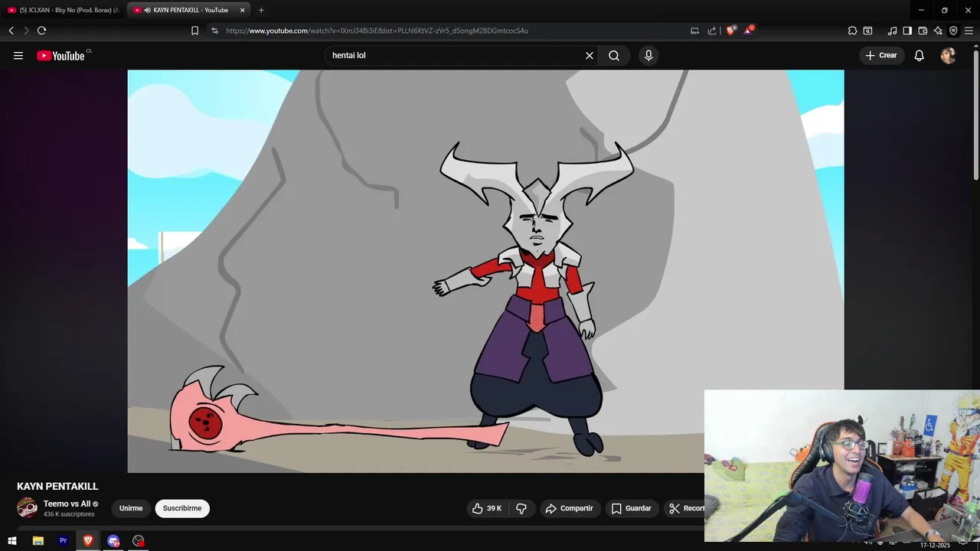Open the tab search icon in toolbar
980x551 pixels.
tap(867, 31)
